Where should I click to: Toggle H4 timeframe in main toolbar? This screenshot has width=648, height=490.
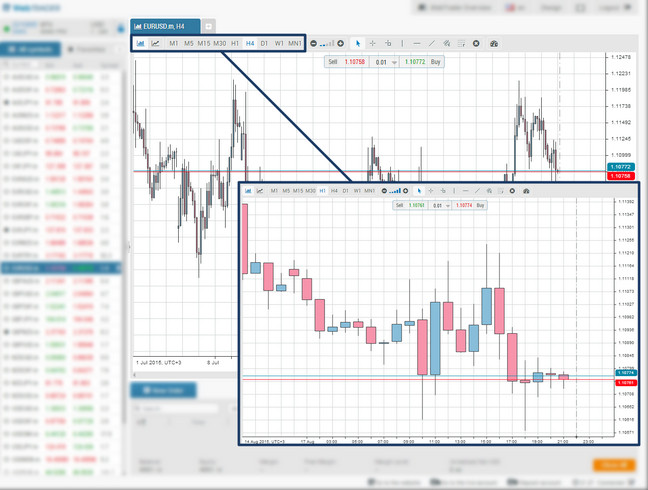tap(250, 44)
